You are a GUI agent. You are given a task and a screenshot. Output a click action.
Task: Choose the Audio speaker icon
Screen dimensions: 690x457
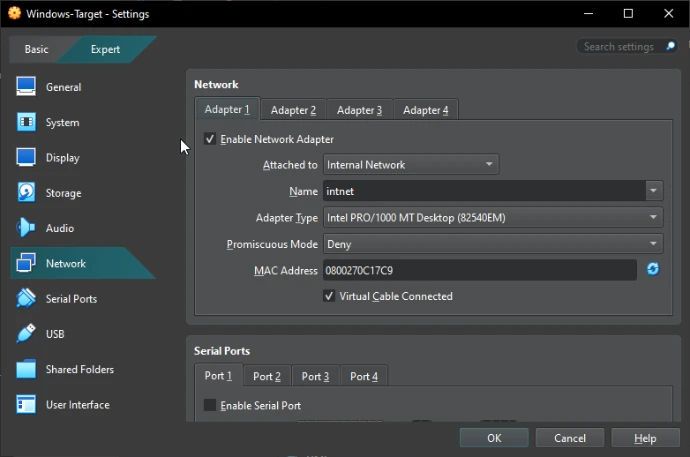[26, 227]
